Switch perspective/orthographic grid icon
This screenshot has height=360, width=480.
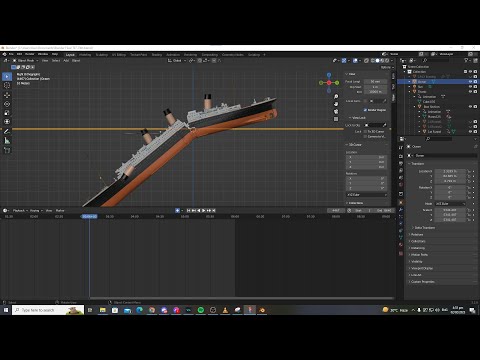click(x=336, y=119)
